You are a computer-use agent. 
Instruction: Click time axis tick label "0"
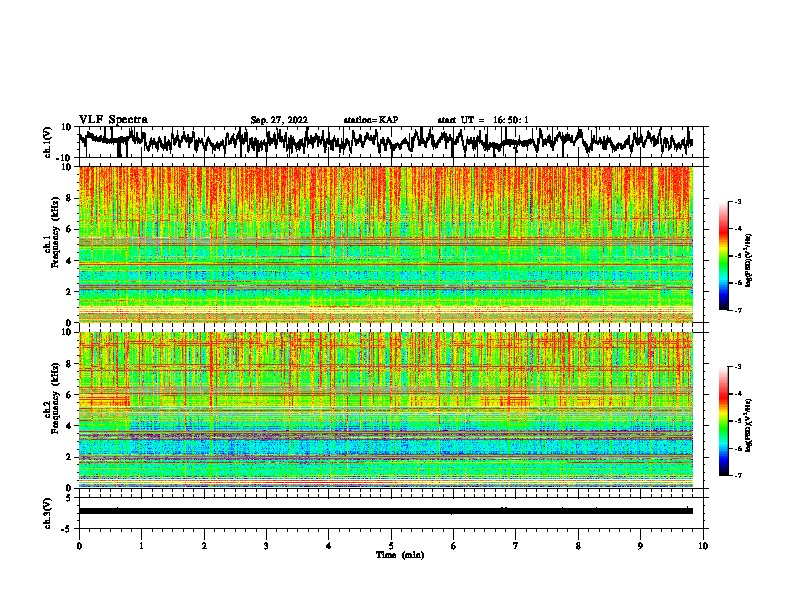pyautogui.click(x=79, y=546)
